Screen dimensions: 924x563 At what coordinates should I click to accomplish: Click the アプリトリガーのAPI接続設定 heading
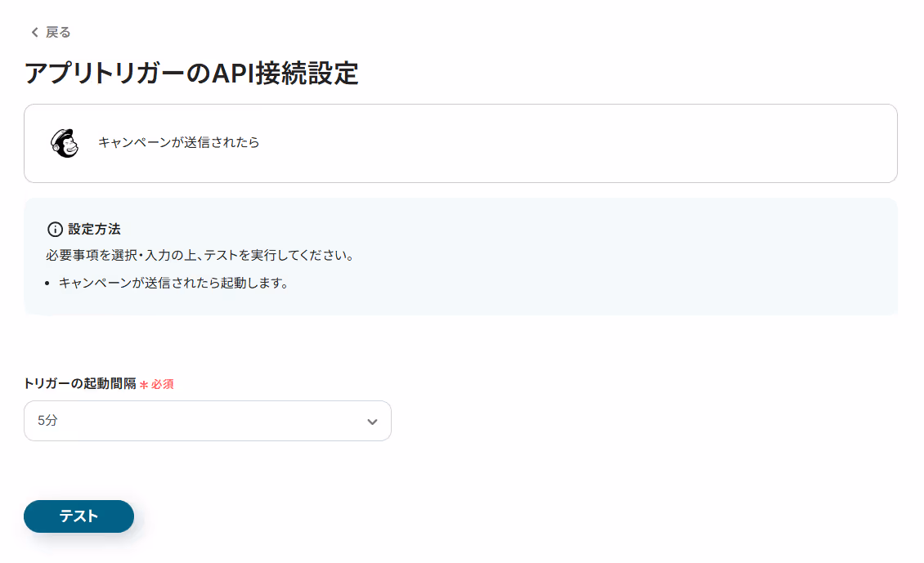click(191, 74)
